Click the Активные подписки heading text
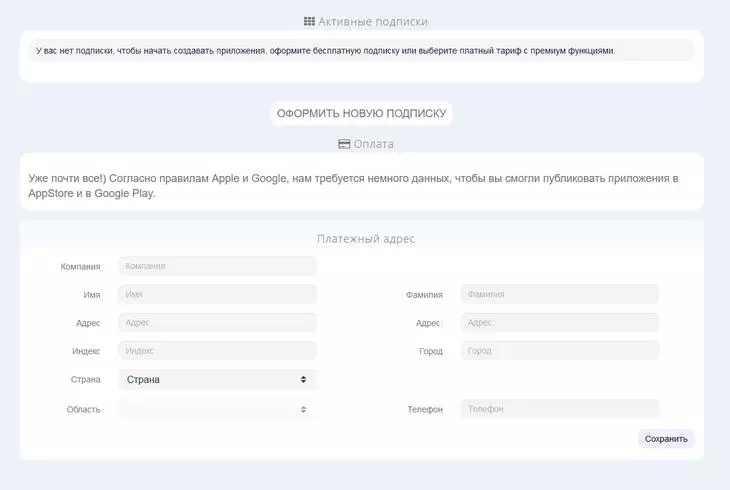 [x=372, y=21]
